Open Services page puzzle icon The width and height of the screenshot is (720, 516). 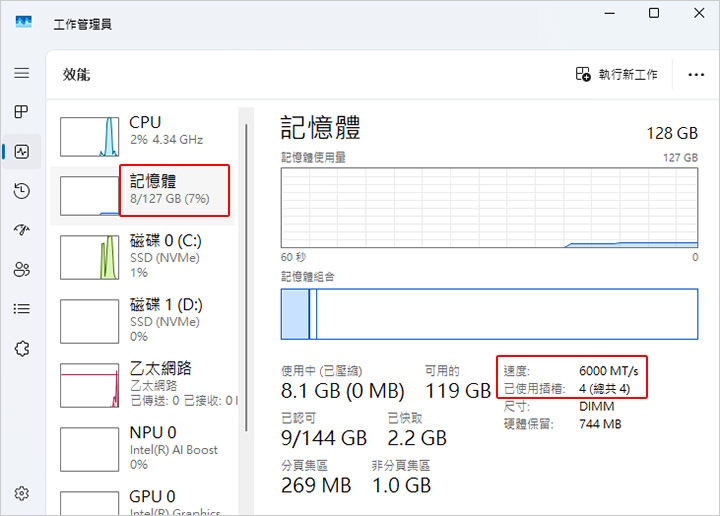[22, 349]
